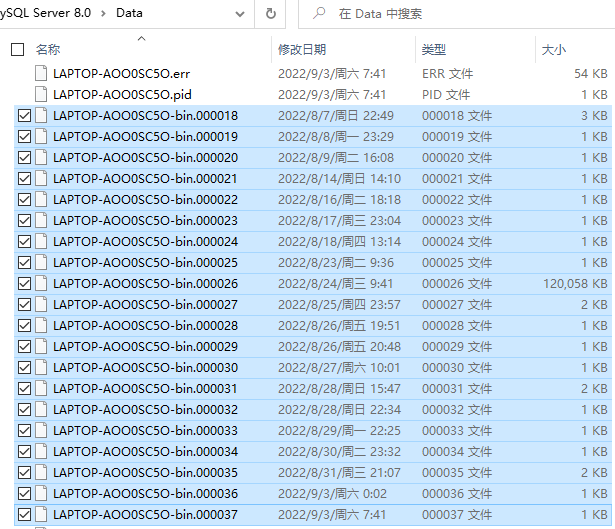Sort by 修改日期 column header
The height and width of the screenshot is (529, 615).
click(x=302, y=50)
